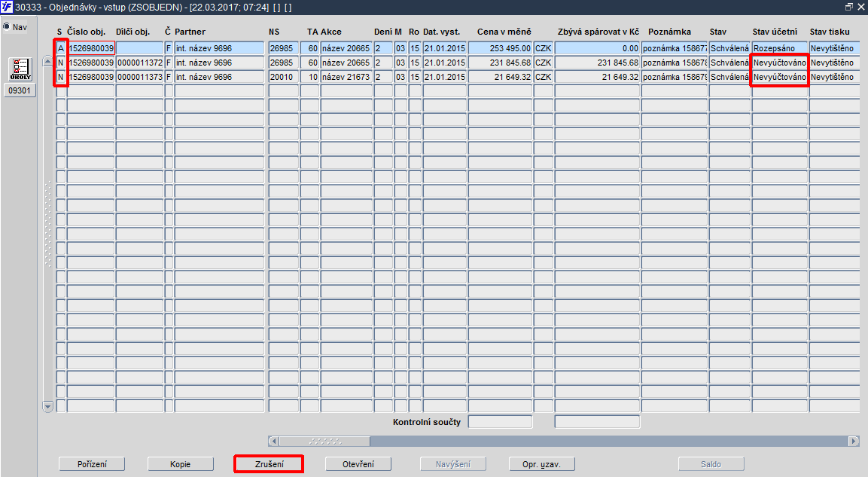Click the Zrušení button

tap(269, 464)
